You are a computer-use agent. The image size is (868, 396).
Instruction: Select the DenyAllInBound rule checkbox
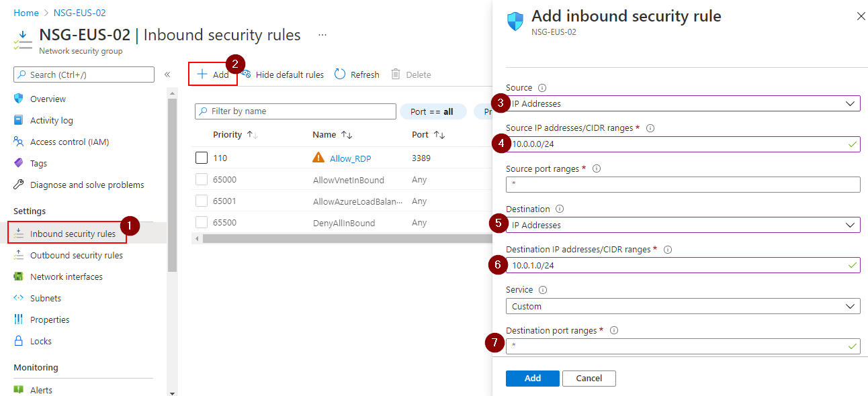[x=202, y=223]
